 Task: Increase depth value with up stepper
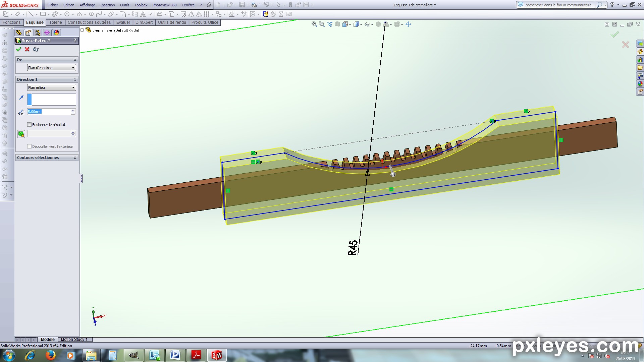coord(73,110)
